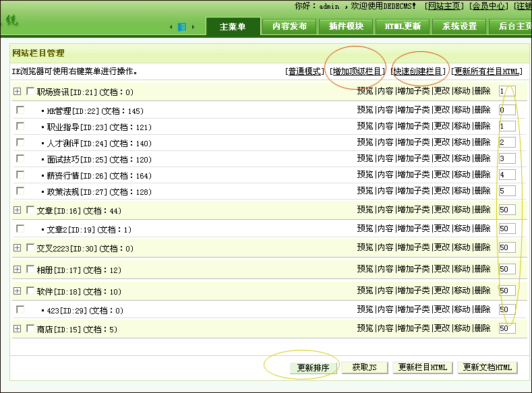The image size is (532, 393).
Task: Click the right arrow icon before 主菜单
Action: coord(193,27)
